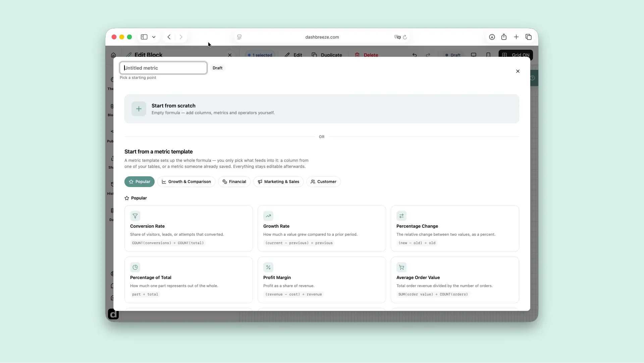Viewport: 644px width, 363px height.
Task: Toggle the Safari sidebar panel
Action: click(144, 37)
